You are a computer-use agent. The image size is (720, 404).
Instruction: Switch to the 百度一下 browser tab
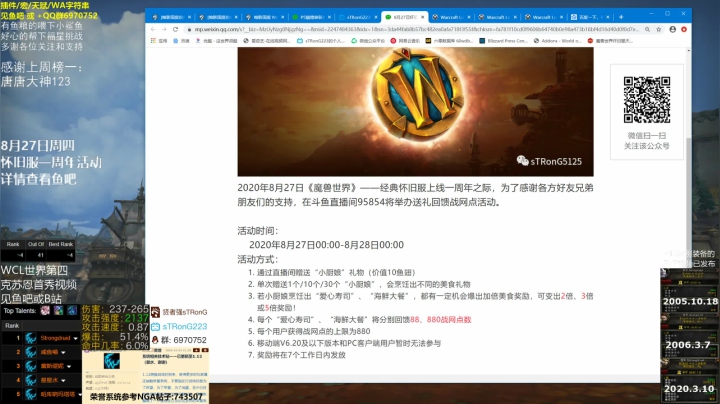point(588,17)
